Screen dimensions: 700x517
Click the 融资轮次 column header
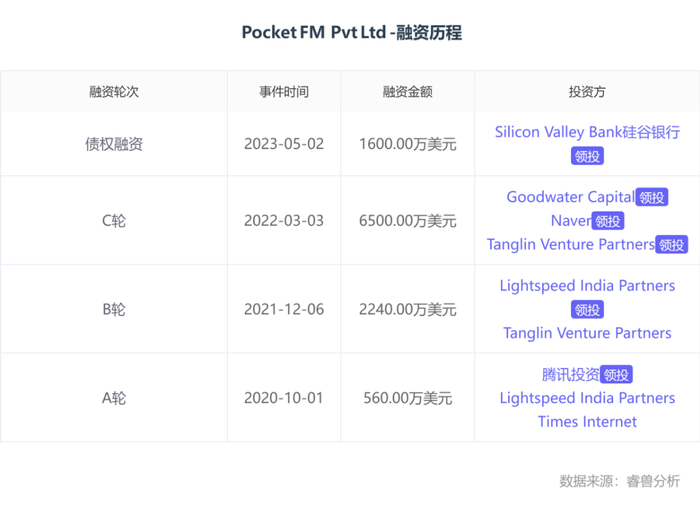(114, 91)
